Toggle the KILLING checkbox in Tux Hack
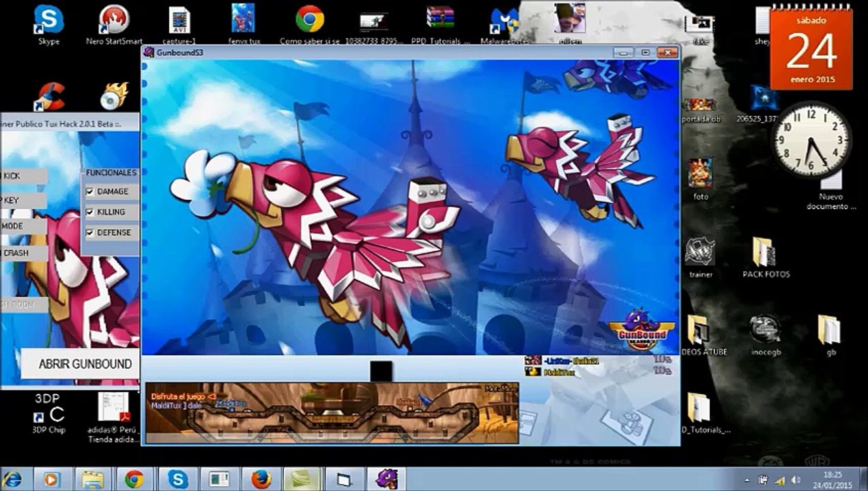The image size is (868, 491). click(x=89, y=212)
